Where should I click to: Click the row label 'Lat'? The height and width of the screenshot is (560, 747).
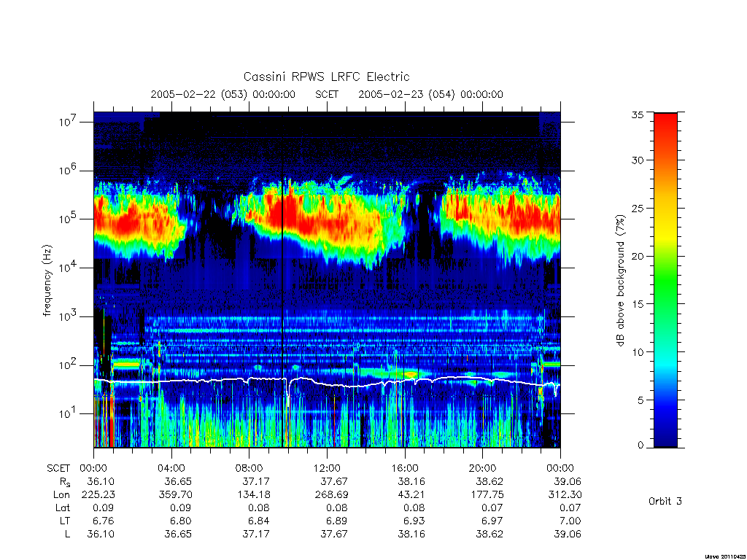[63, 507]
